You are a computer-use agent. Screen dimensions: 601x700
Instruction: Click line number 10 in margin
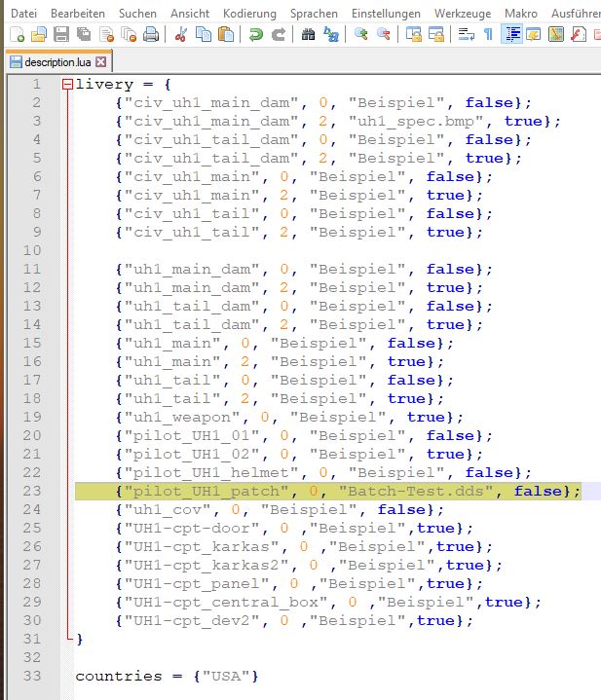32,250
